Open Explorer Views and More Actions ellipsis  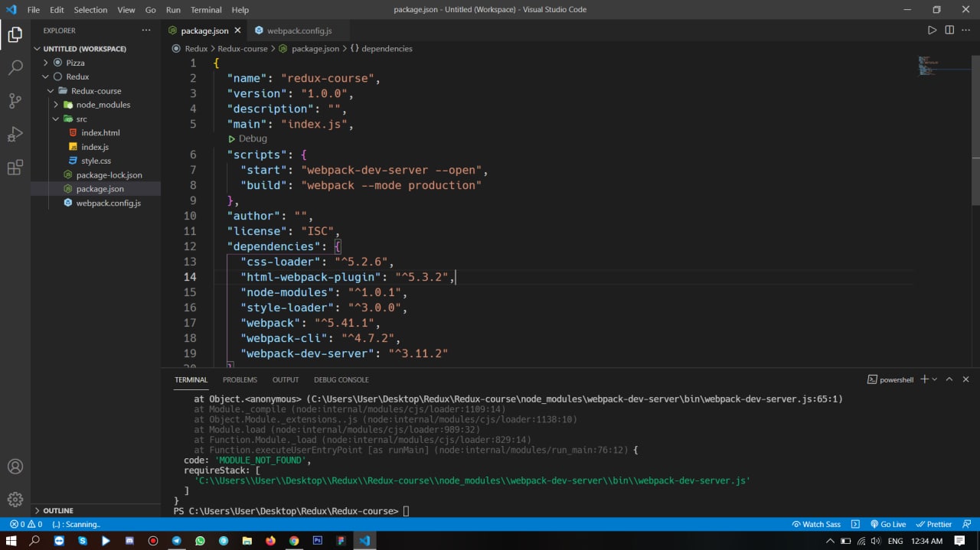point(146,31)
